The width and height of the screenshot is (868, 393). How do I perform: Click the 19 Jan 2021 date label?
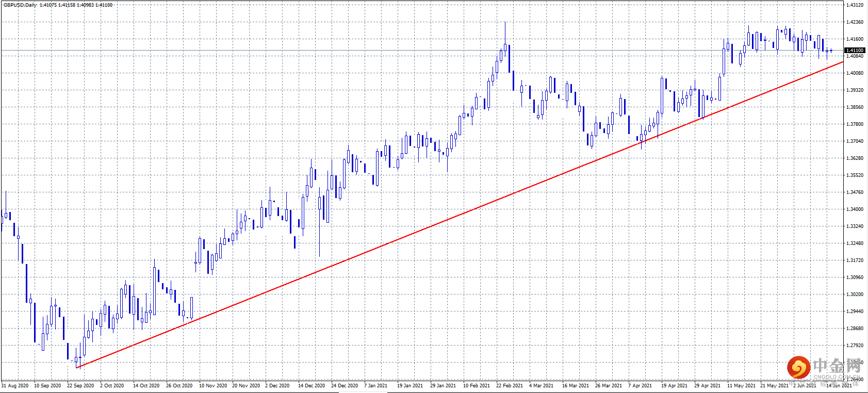[x=410, y=386]
